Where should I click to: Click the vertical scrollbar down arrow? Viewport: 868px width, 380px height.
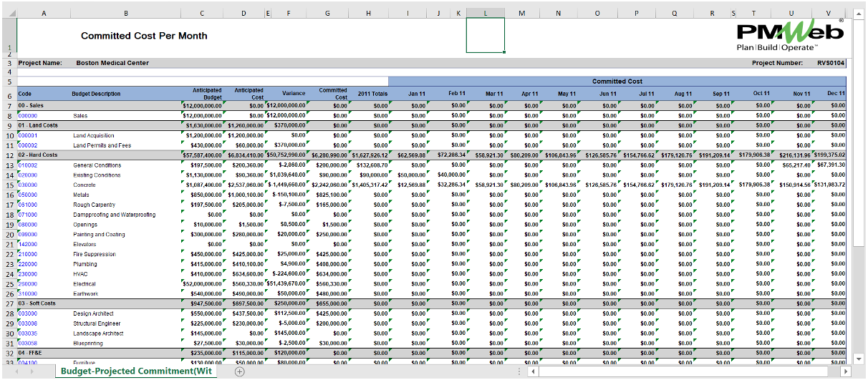pyautogui.click(x=857, y=359)
